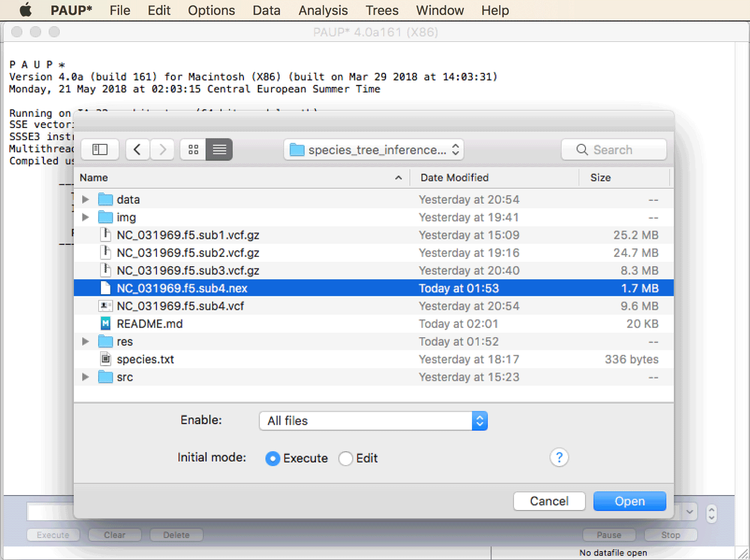Click the 'No datafile open' status text
The width and height of the screenshot is (750, 560).
point(613,553)
